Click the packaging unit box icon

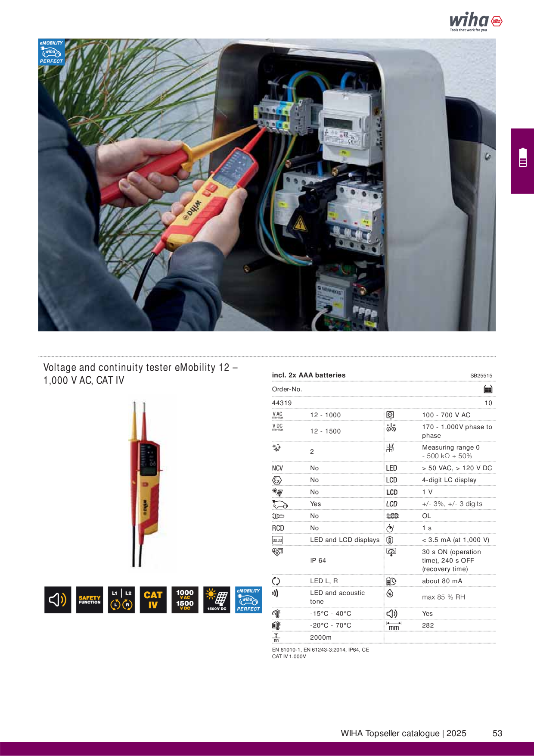pyautogui.click(x=488, y=389)
